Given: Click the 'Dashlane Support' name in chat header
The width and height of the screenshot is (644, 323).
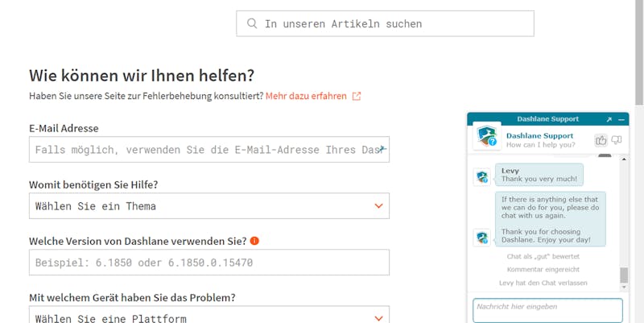Looking at the screenshot, I should pos(539,135).
